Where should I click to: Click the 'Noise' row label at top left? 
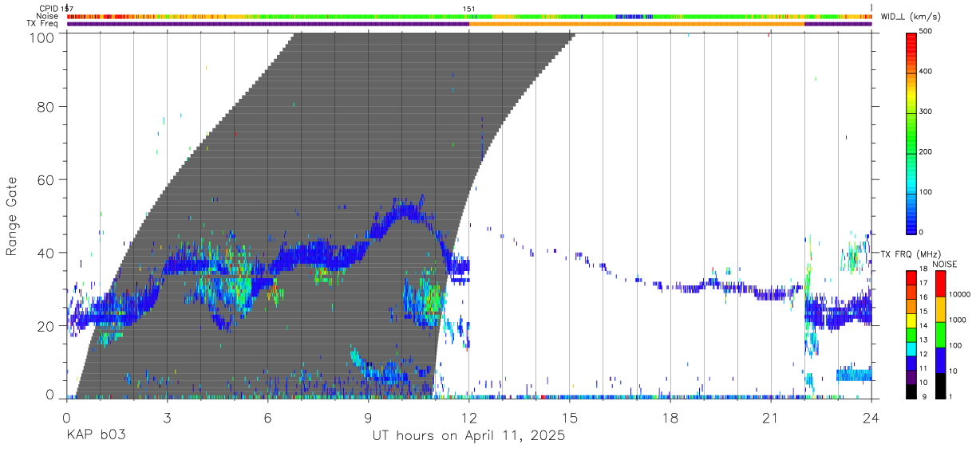[47, 16]
